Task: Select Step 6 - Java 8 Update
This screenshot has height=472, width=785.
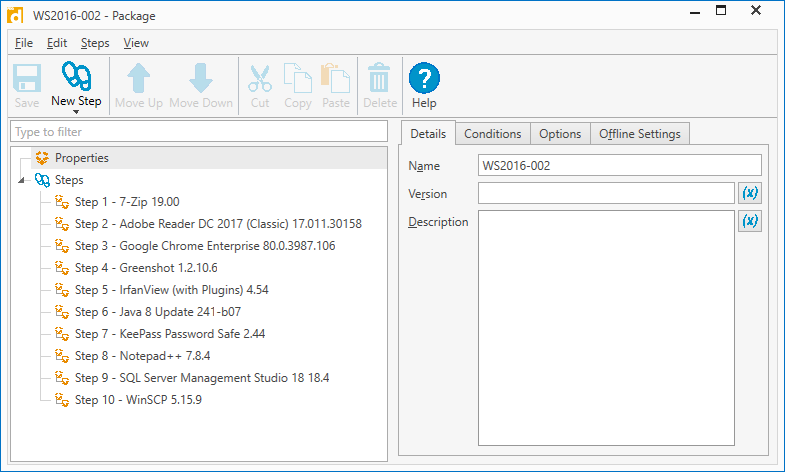Action: pyautogui.click(x=158, y=312)
